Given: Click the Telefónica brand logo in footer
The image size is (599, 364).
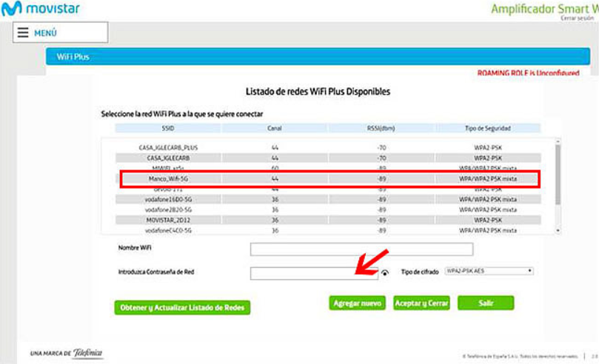Looking at the screenshot, I should point(87,353).
